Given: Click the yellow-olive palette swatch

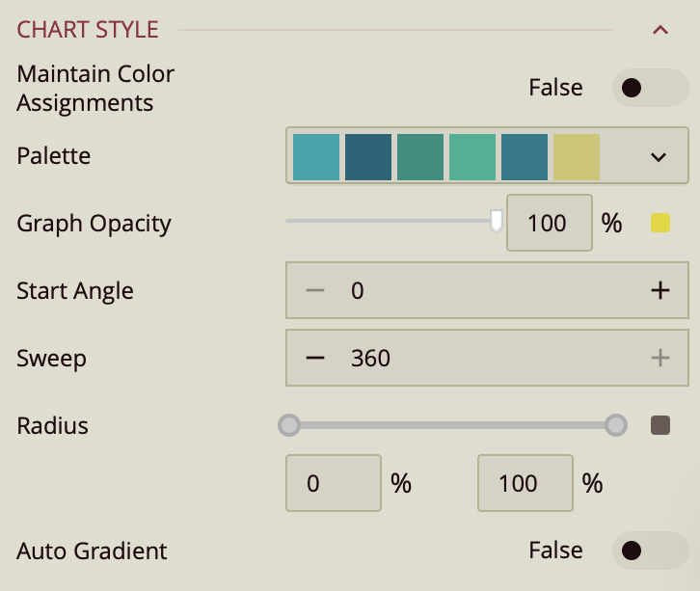Looking at the screenshot, I should (577, 157).
